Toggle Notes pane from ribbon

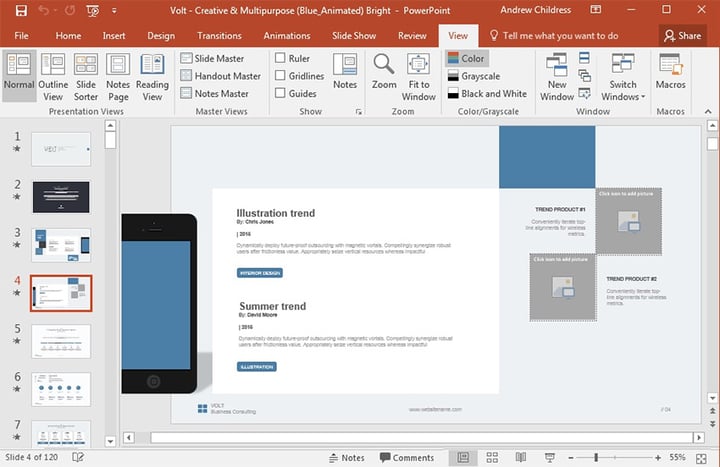click(x=345, y=71)
